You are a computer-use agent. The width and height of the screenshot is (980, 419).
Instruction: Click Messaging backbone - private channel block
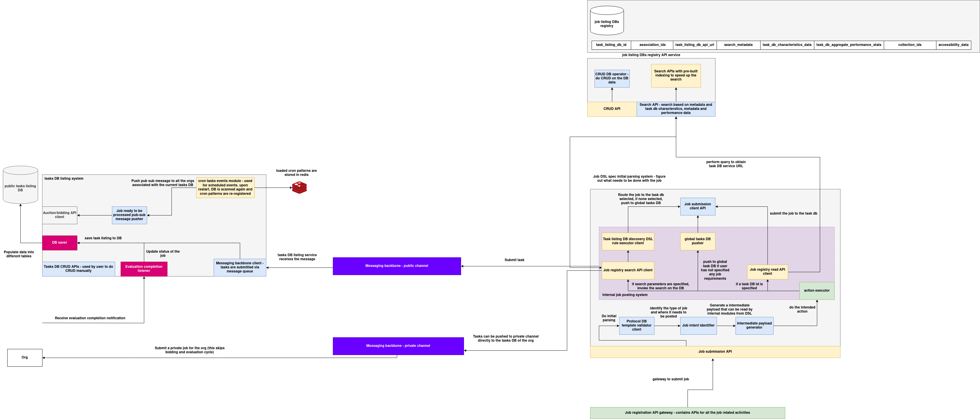point(398,346)
